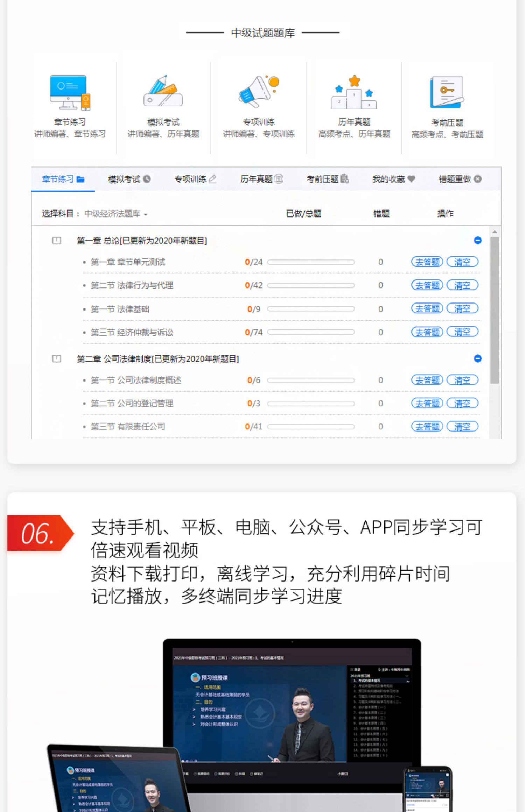Click the 考前压题 document key icon

pos(447,92)
